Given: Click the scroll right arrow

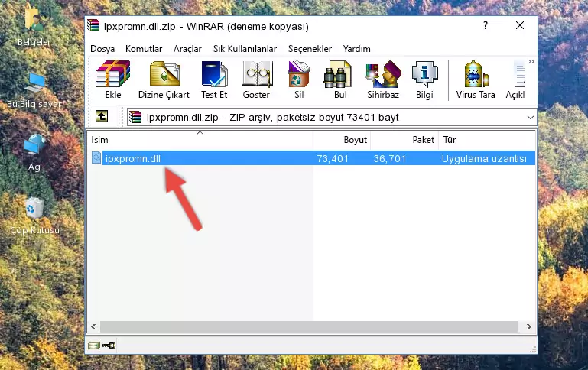Looking at the screenshot, I should coord(529,326).
